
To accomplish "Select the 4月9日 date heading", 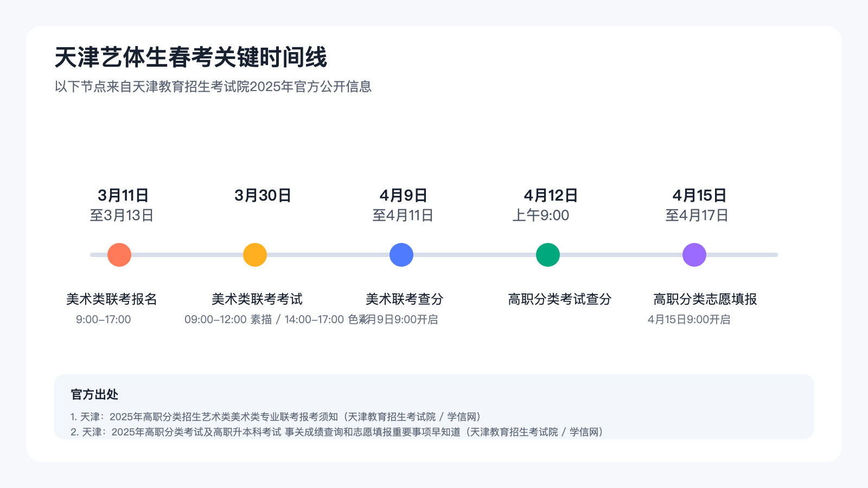I will coord(404,195).
